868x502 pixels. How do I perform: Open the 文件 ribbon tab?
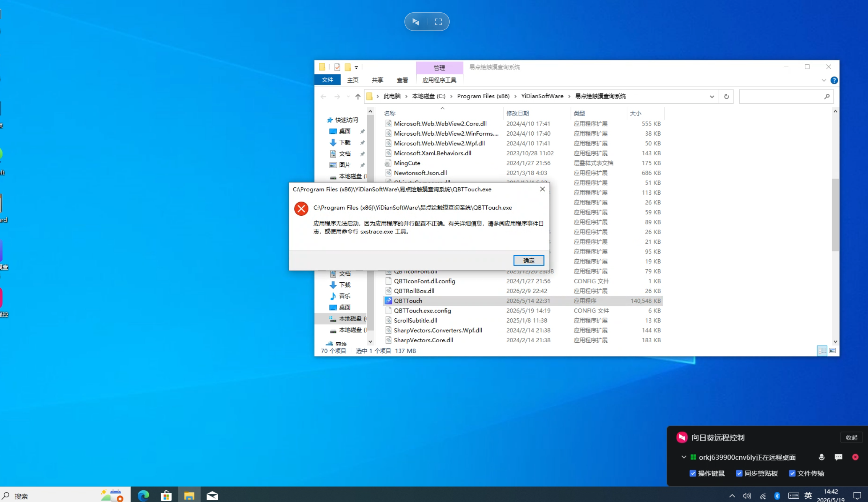pos(327,80)
